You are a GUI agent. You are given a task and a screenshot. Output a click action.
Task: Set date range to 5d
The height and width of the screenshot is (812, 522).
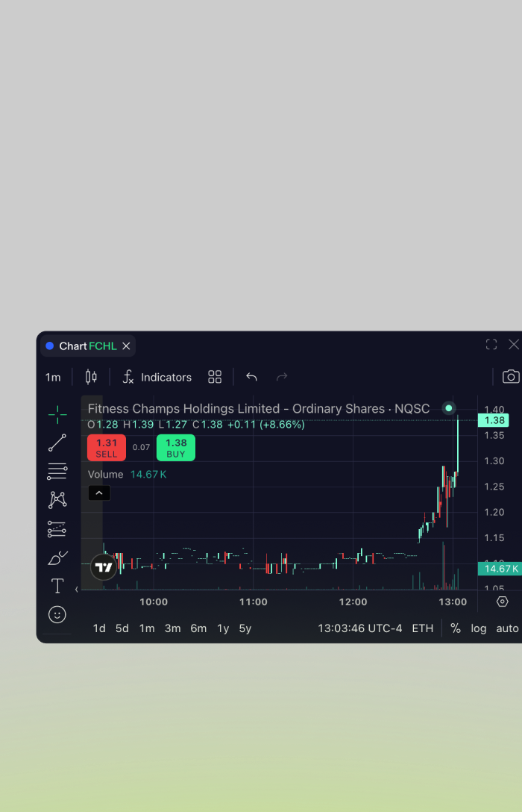pyautogui.click(x=122, y=628)
